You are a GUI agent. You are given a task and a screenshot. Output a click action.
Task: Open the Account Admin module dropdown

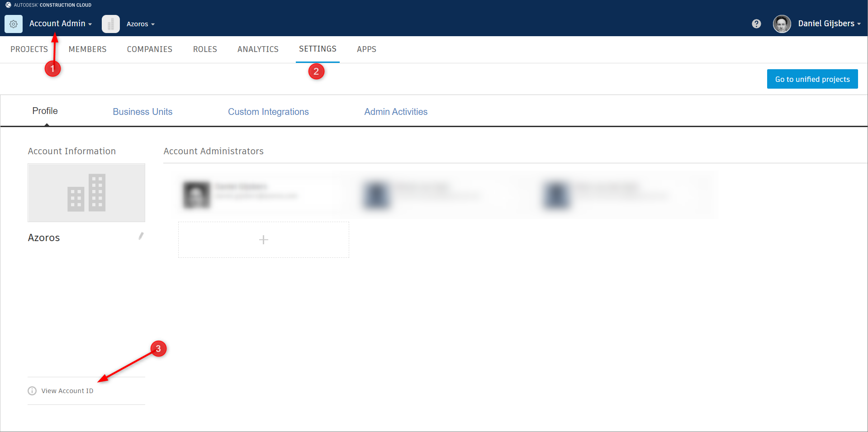coord(60,24)
